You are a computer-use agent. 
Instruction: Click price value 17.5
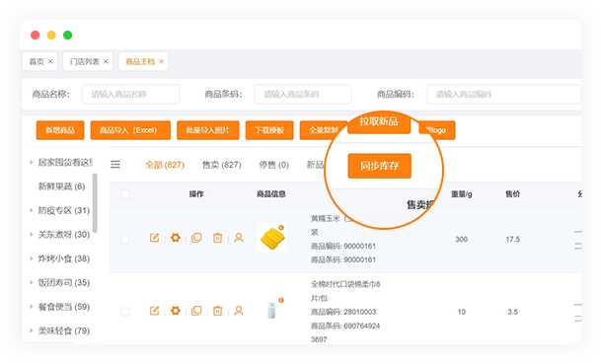click(x=513, y=240)
